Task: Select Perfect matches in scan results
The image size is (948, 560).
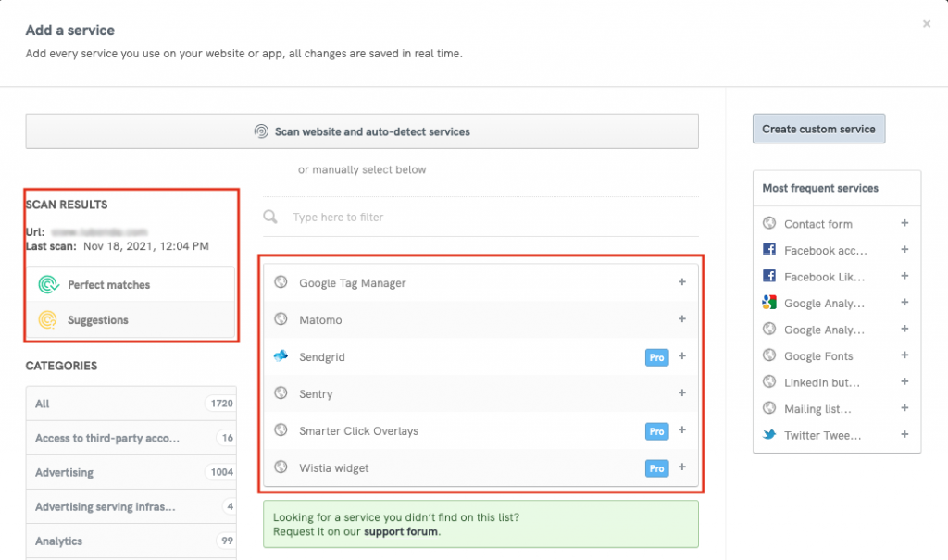Action: tap(108, 285)
